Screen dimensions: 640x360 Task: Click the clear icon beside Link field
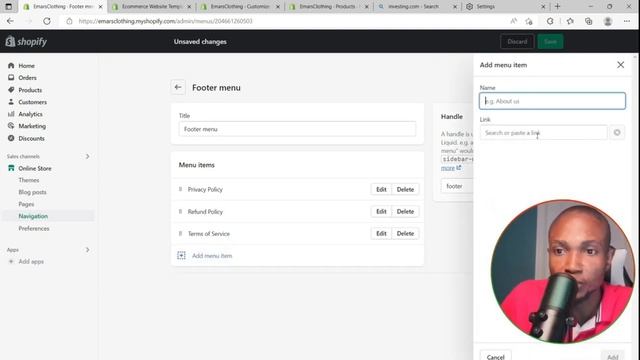click(x=617, y=133)
